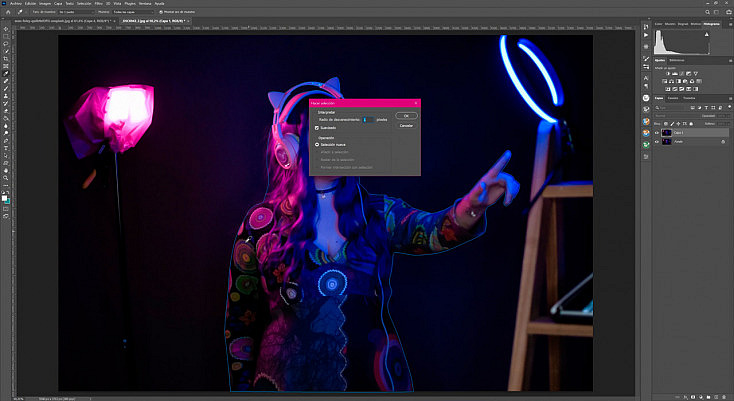Viewport: 734px width, 401px height.
Task: Open the Character panel icon
Action: pos(646,78)
